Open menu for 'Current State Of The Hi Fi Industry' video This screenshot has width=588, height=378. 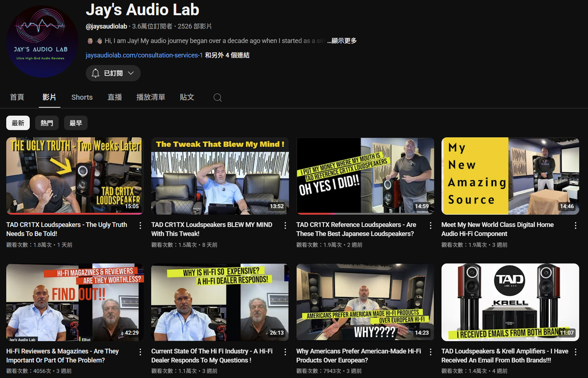285,352
